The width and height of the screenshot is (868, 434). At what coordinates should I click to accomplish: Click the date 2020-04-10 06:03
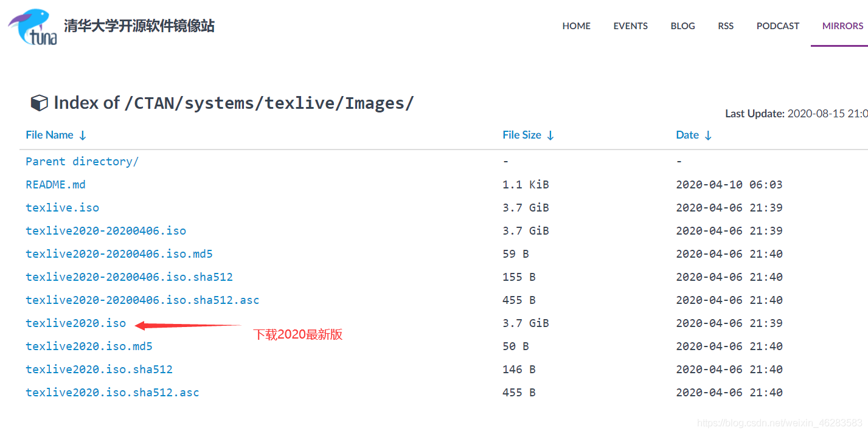[729, 184]
